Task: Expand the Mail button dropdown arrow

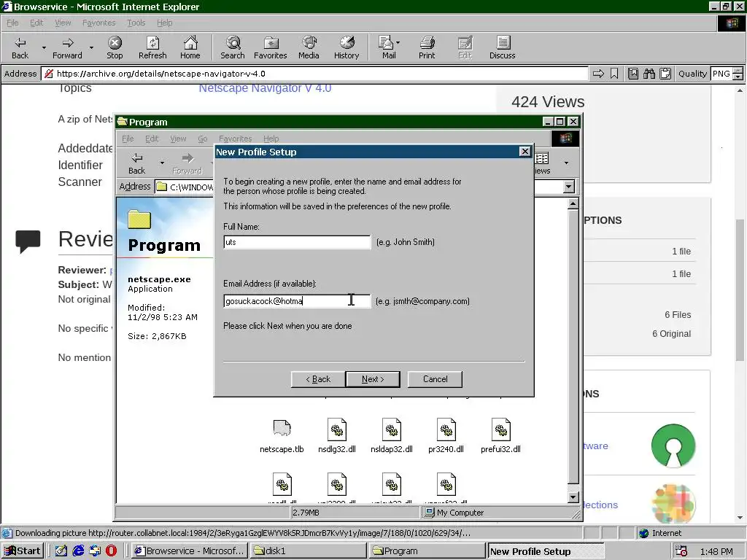Action: [x=398, y=43]
